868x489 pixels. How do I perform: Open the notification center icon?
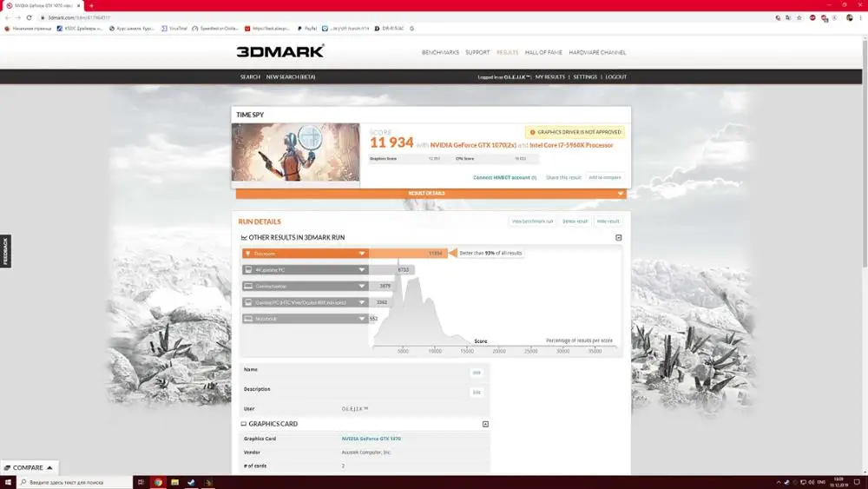(857, 482)
